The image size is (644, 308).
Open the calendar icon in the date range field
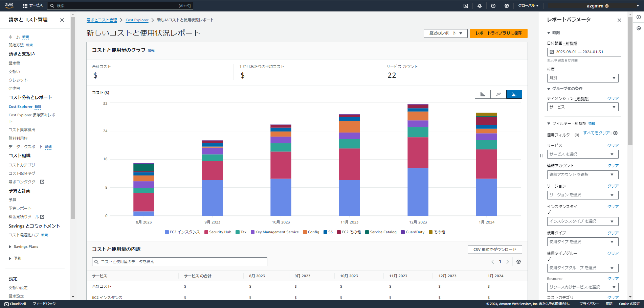pyautogui.click(x=551, y=52)
